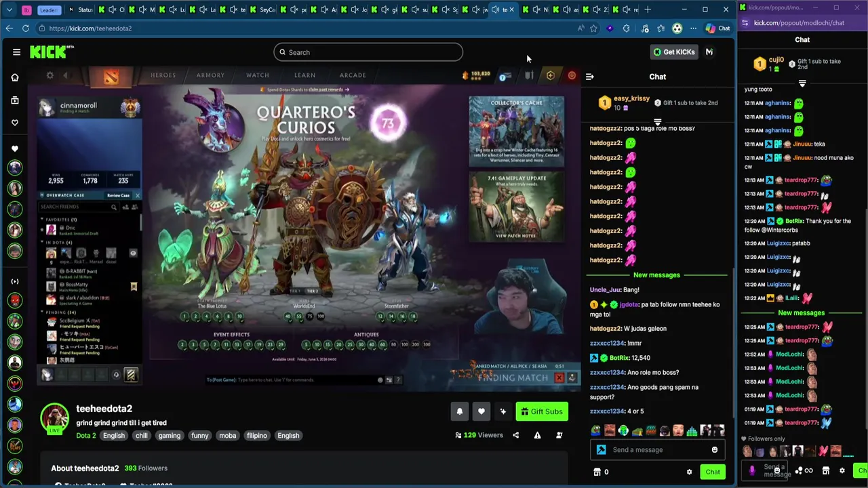Screen dimensions: 868x488
Task: Open the user profile avatar menu
Action: 709,52
